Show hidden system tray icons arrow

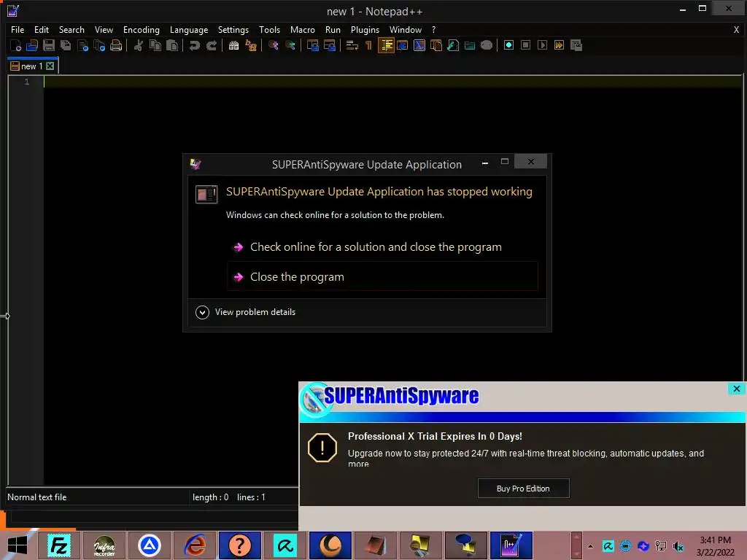click(590, 546)
